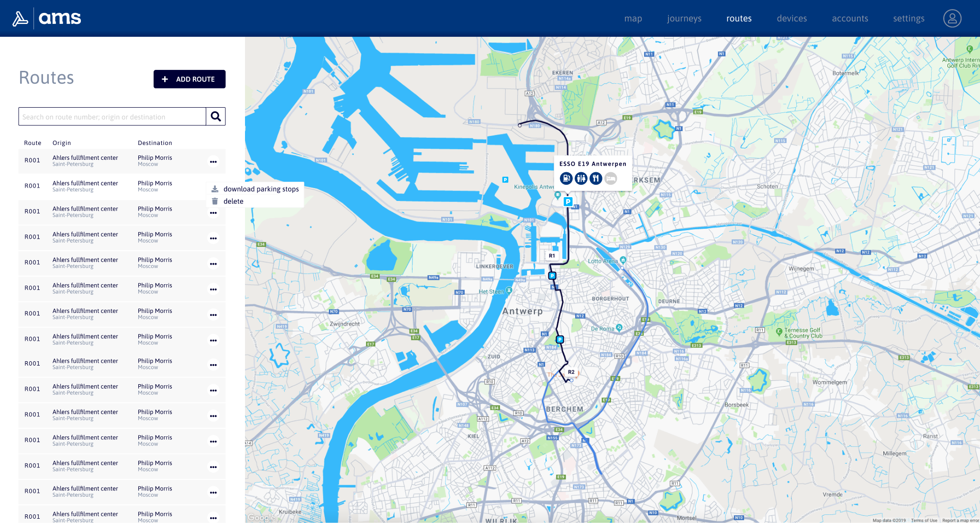The height and width of the screenshot is (523, 980).
Task: Click the Route column header
Action: point(33,143)
